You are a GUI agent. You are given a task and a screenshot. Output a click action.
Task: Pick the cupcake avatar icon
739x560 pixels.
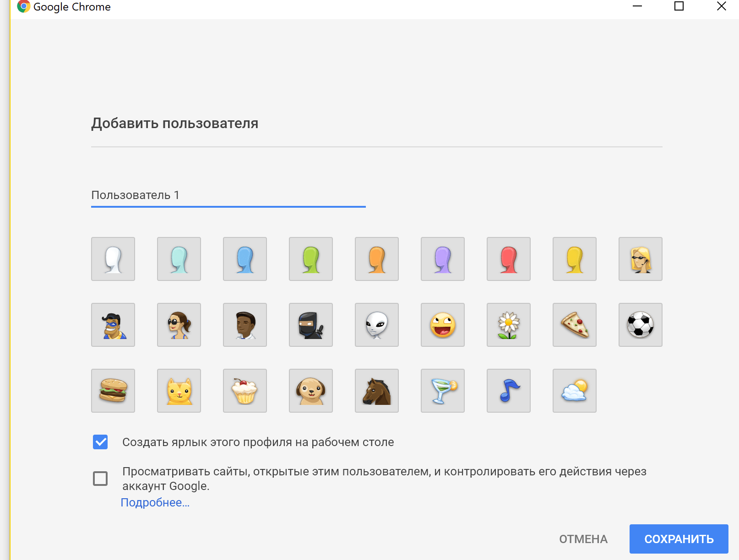point(245,391)
